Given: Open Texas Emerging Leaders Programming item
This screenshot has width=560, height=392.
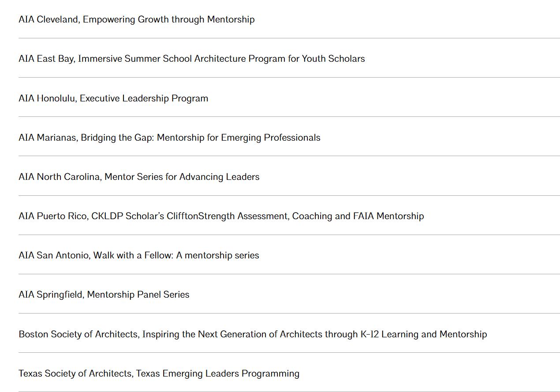Looking at the screenshot, I should point(159,373).
